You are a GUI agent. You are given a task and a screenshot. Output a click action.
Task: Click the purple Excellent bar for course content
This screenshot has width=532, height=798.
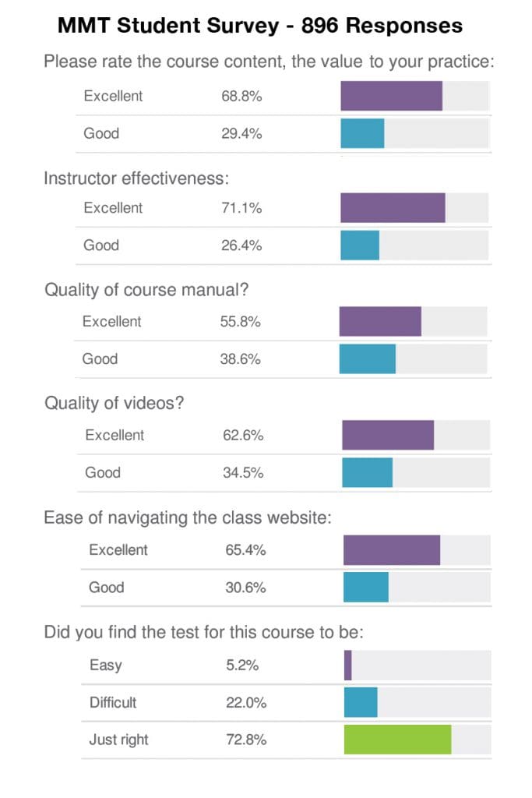[391, 96]
